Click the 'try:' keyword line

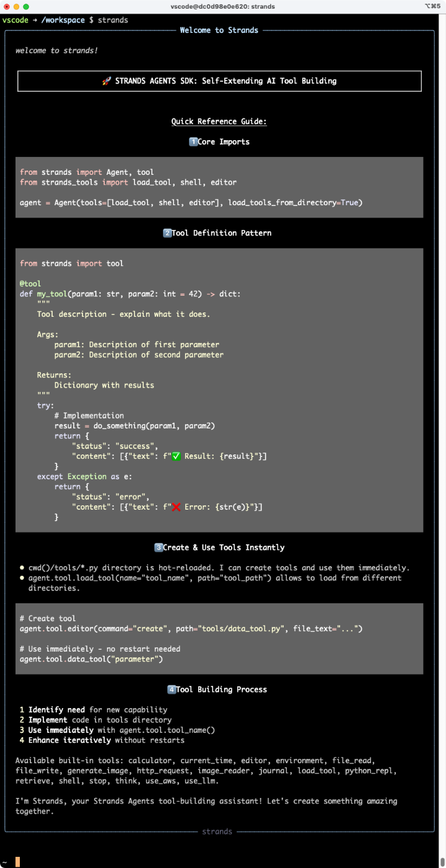(46, 405)
